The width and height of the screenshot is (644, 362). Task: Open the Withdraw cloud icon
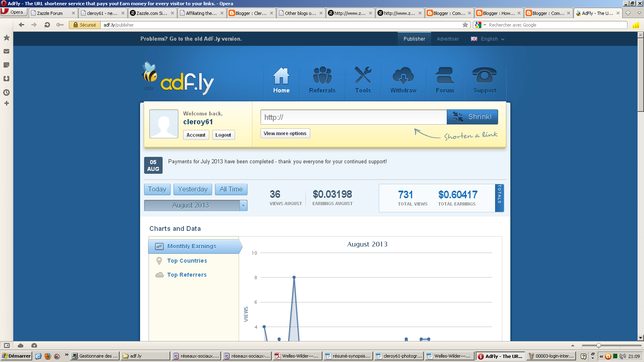[403, 75]
